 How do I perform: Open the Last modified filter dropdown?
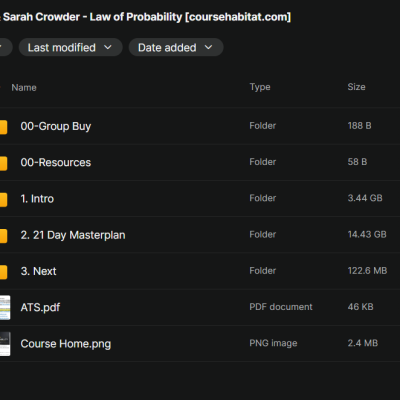(x=70, y=47)
